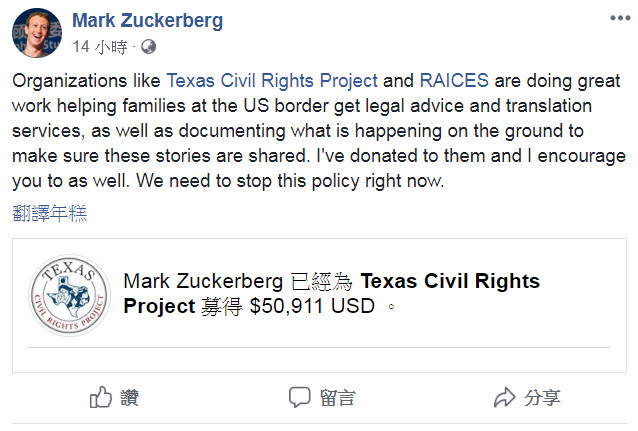This screenshot has width=638, height=431.
Task: Click the comment speech bubble icon
Action: click(299, 397)
